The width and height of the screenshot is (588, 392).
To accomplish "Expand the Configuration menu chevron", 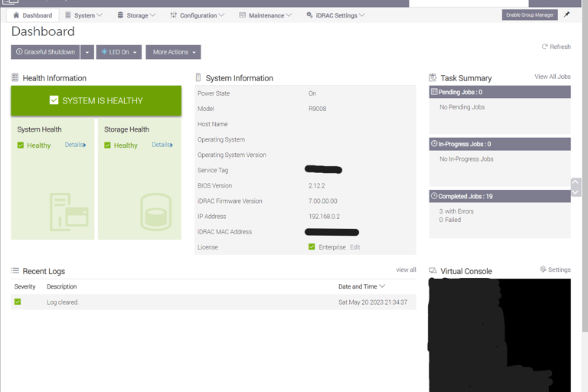I will (x=221, y=15).
